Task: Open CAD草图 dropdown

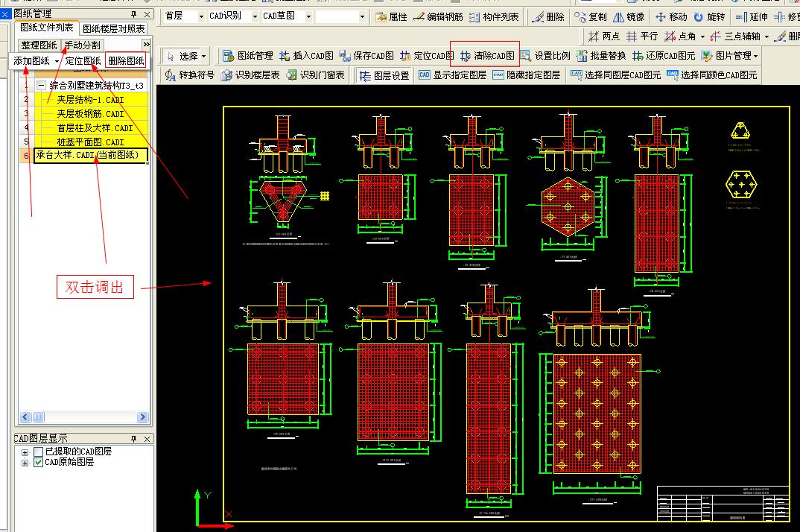Action: click(308, 17)
